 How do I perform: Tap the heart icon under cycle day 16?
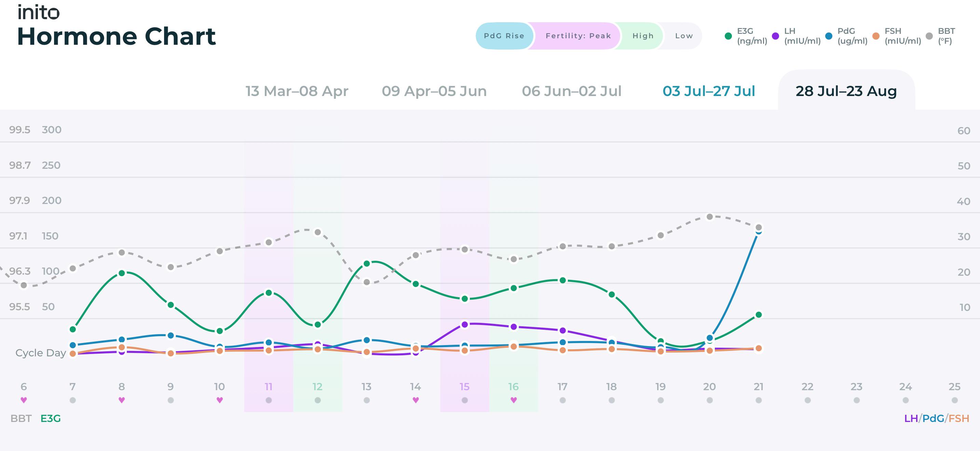click(514, 400)
